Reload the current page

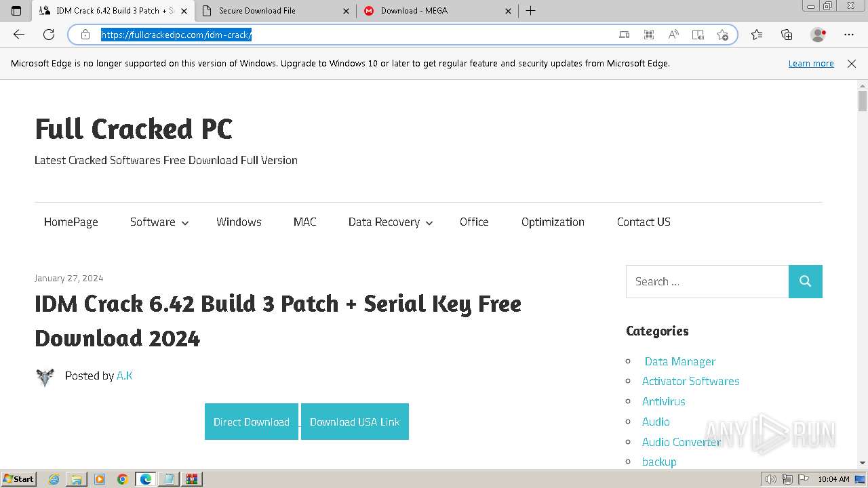(x=49, y=35)
